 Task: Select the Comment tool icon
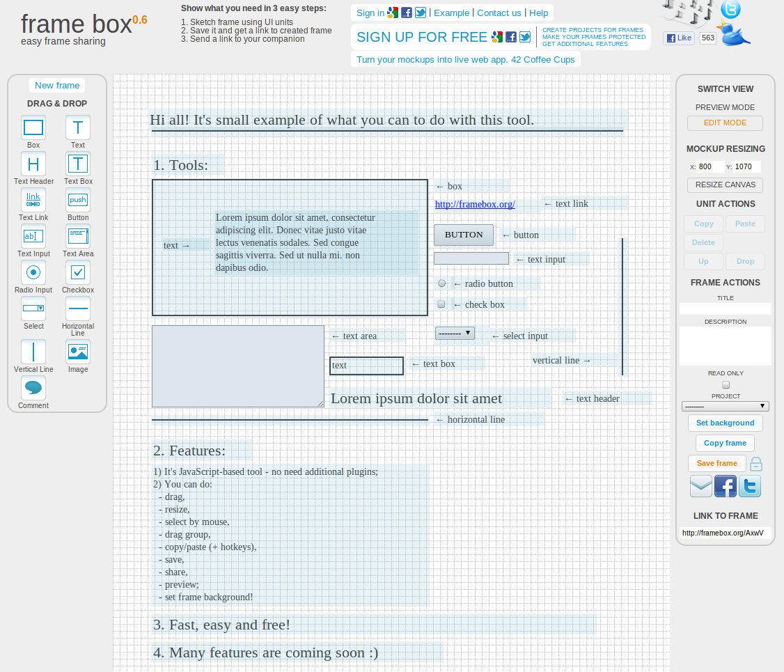point(33,388)
